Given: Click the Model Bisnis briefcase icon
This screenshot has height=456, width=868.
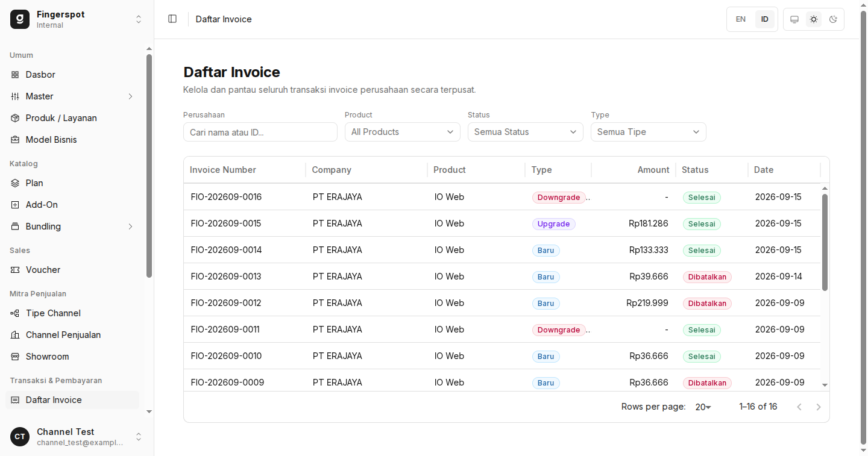Looking at the screenshot, I should coord(15,140).
